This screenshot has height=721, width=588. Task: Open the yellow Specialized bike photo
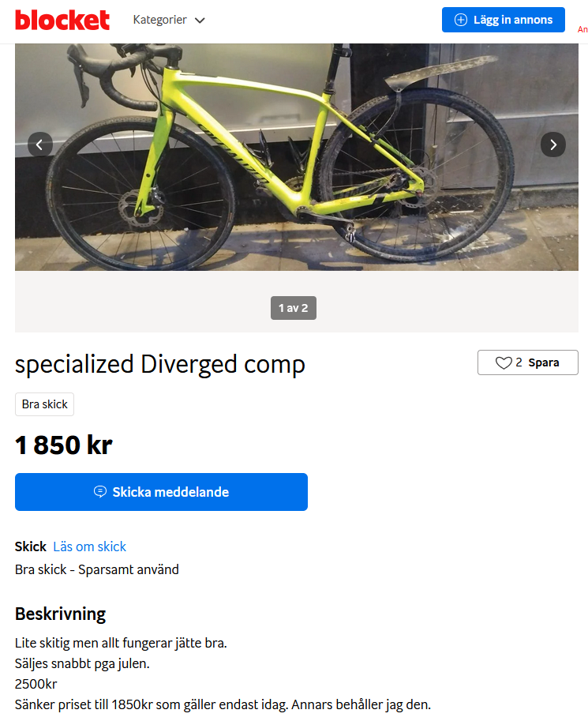[297, 157]
